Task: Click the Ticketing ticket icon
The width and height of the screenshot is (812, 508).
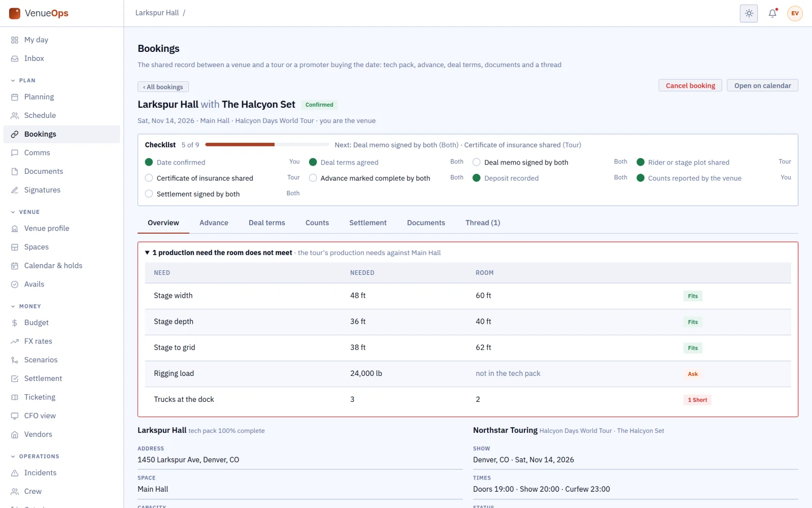Action: [x=15, y=397]
